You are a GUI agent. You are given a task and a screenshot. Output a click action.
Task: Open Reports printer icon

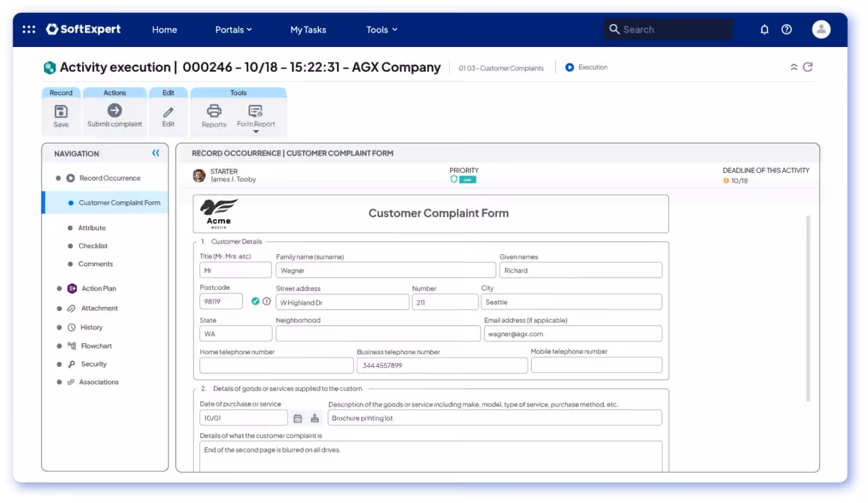(x=214, y=111)
